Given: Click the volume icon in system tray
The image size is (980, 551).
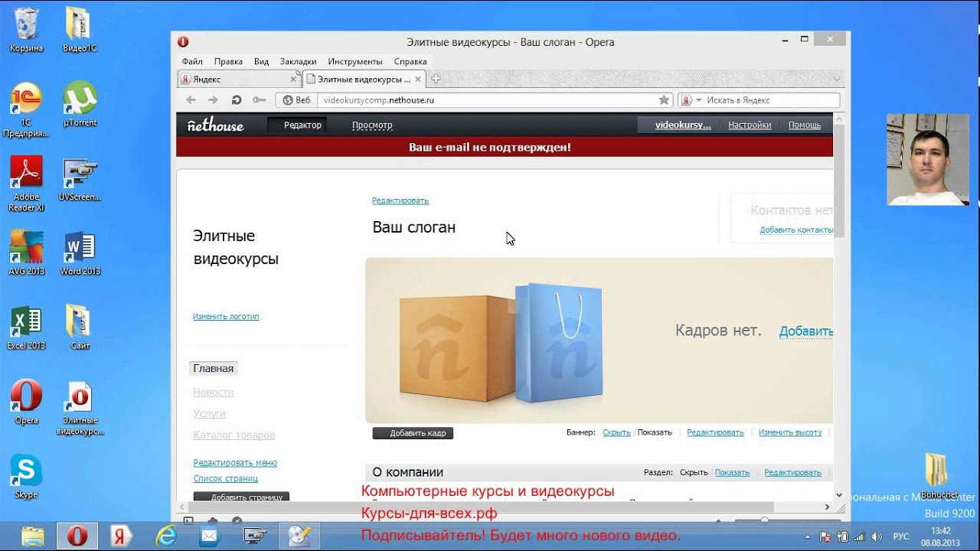Looking at the screenshot, I should 876,536.
